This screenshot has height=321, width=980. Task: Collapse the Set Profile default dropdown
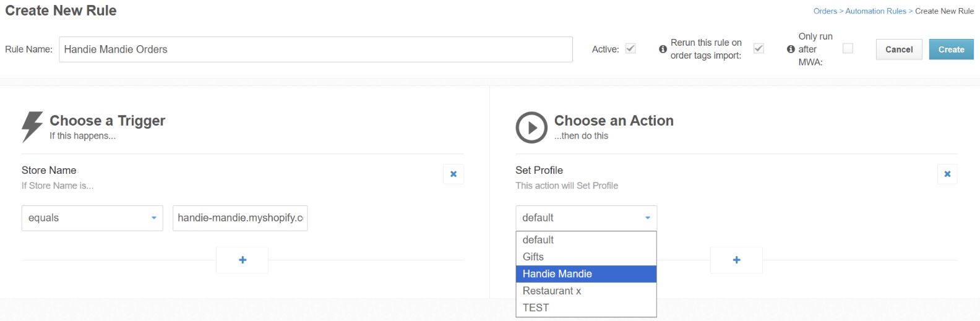click(x=586, y=218)
